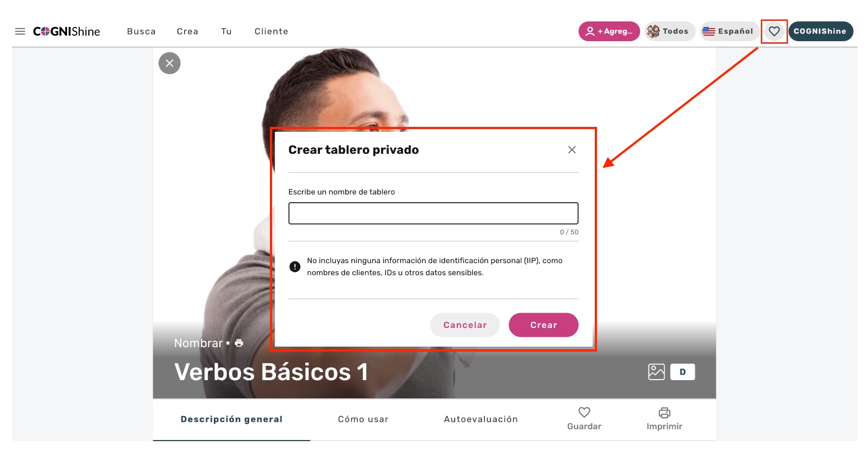Screen dimensions: 868x451
Task: Click the Cancelar button
Action: pos(465,325)
